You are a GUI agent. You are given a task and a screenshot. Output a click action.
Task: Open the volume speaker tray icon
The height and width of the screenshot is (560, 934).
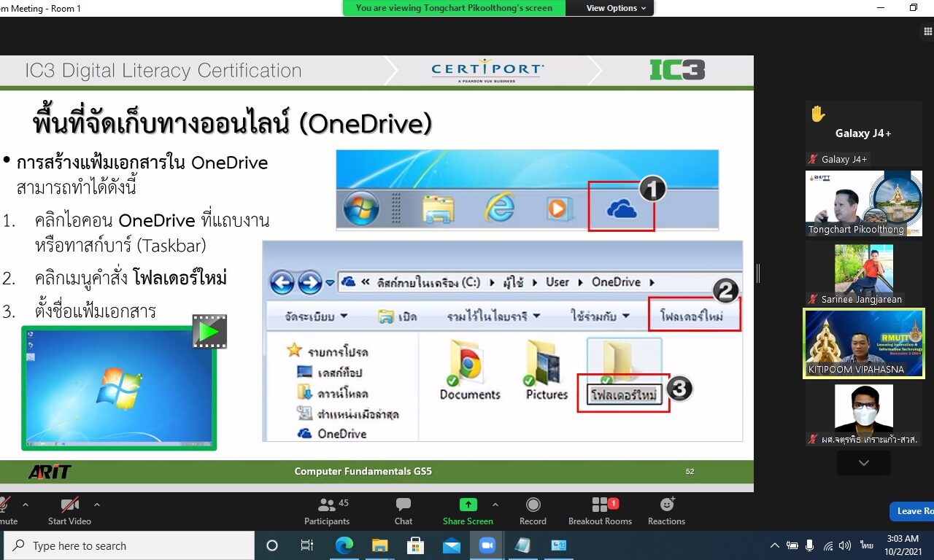tap(845, 545)
